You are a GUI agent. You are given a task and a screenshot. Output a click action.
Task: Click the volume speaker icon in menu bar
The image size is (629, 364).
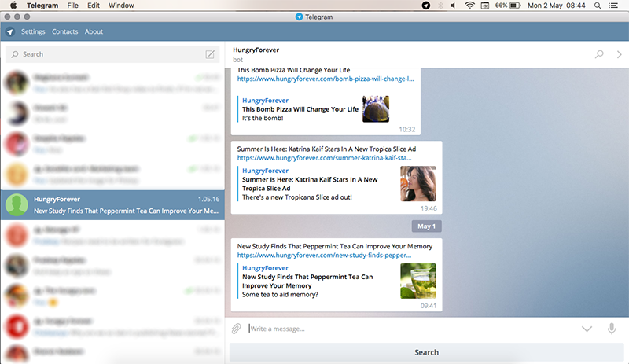tap(454, 6)
